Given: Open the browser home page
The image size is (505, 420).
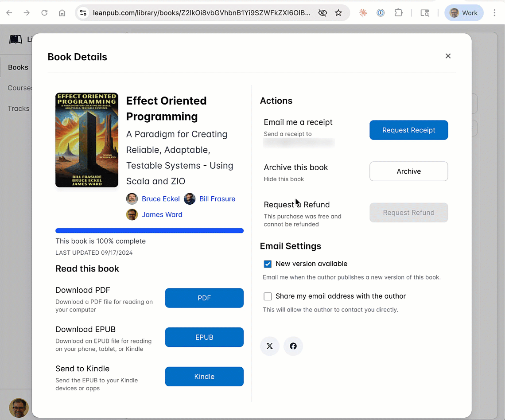Looking at the screenshot, I should (x=62, y=13).
